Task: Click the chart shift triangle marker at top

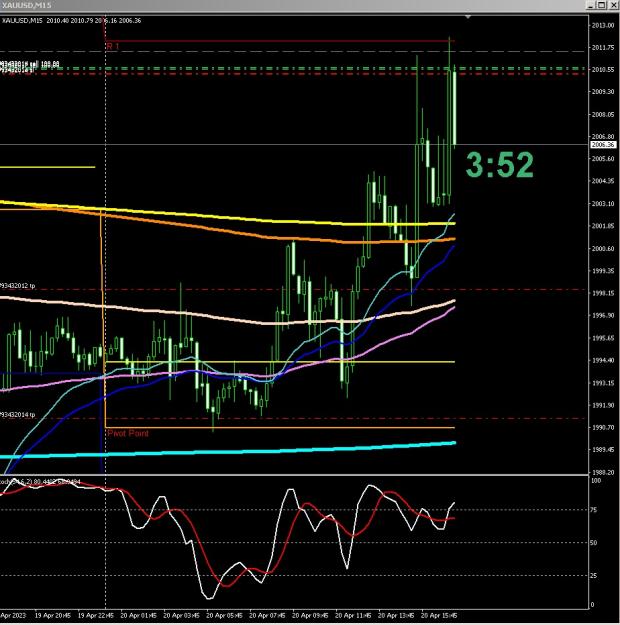Action: pos(468,17)
